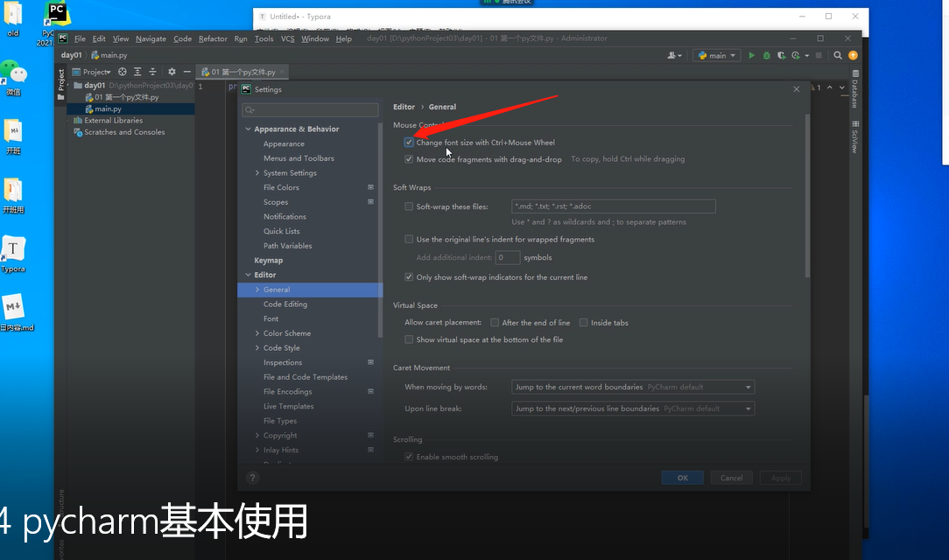
Task: Toggle Move code fragments with drag-and-drop
Action: point(409,159)
